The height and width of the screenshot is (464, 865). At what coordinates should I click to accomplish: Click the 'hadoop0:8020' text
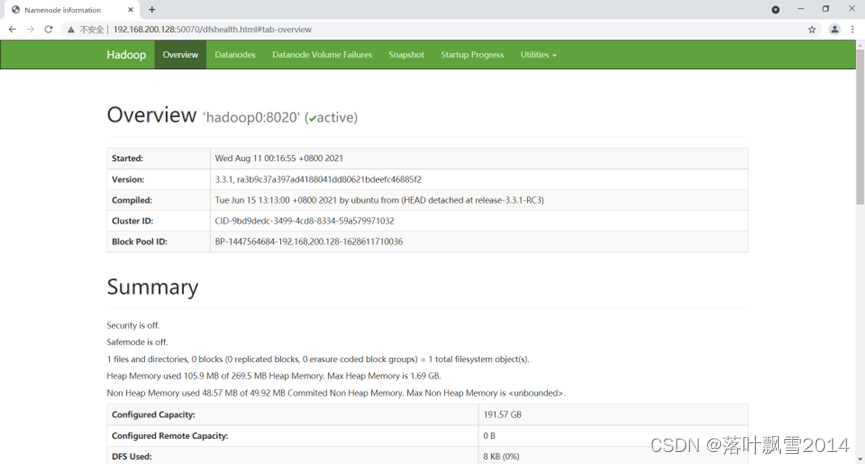(x=252, y=118)
